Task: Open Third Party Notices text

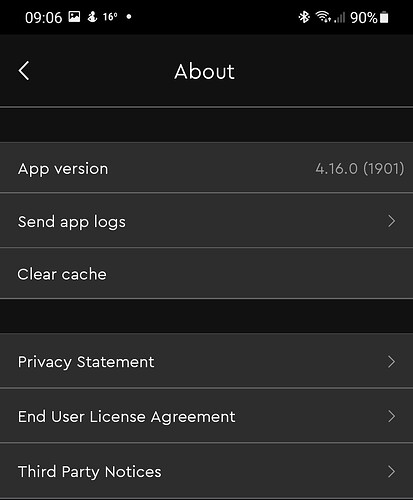Action: (x=89, y=472)
